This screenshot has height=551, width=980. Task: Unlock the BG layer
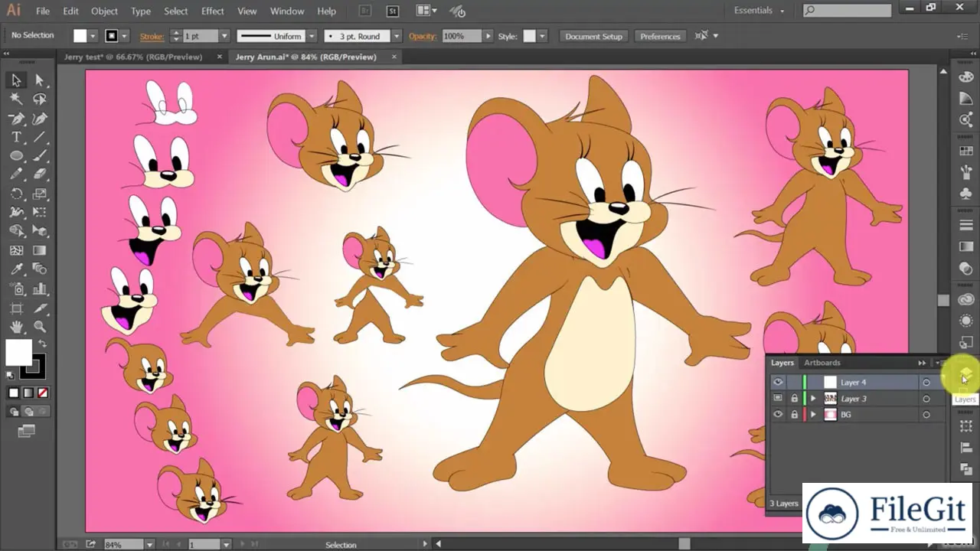pos(794,414)
